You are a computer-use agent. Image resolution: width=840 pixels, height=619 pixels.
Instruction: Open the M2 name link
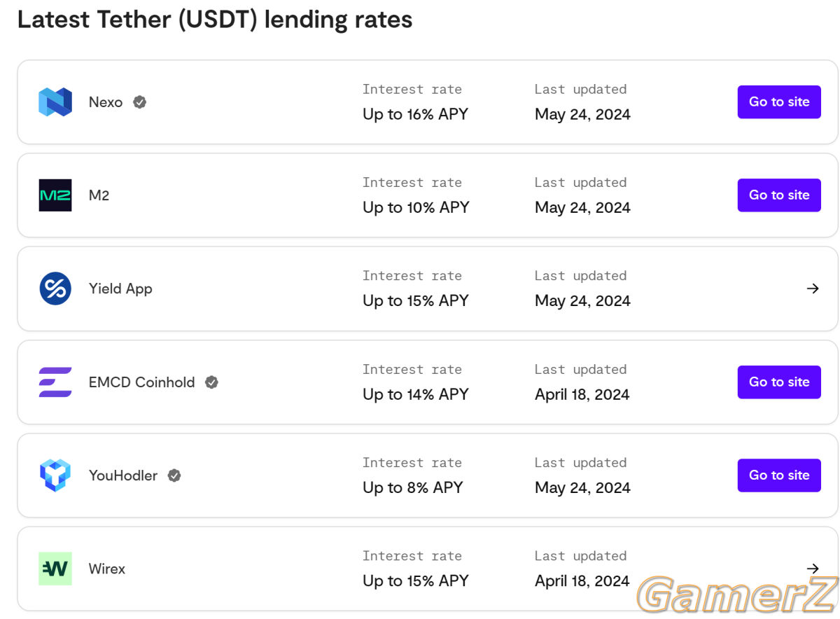point(99,195)
